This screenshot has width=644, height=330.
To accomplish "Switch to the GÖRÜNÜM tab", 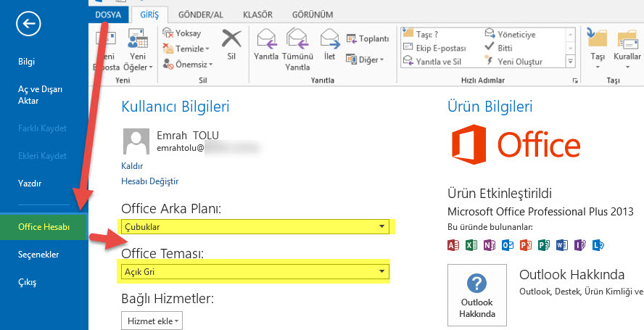I will pos(313,15).
